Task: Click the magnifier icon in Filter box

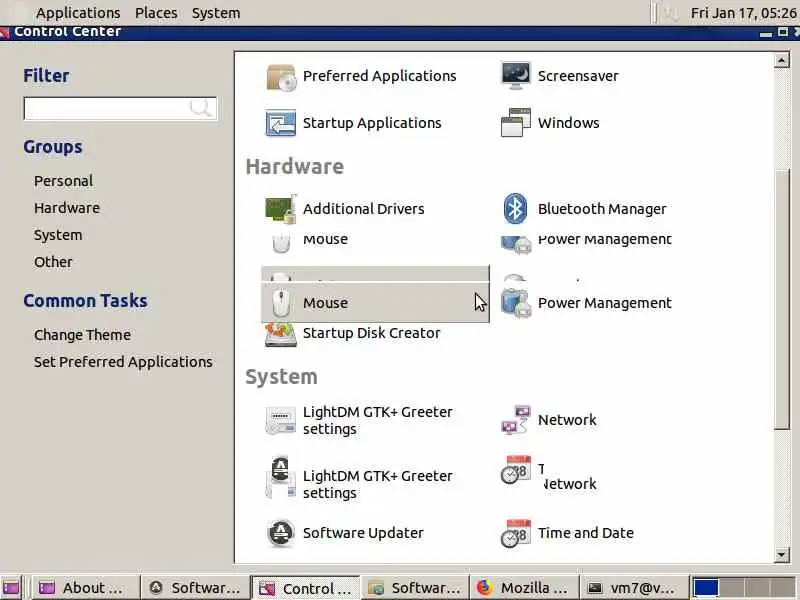Action: click(200, 108)
